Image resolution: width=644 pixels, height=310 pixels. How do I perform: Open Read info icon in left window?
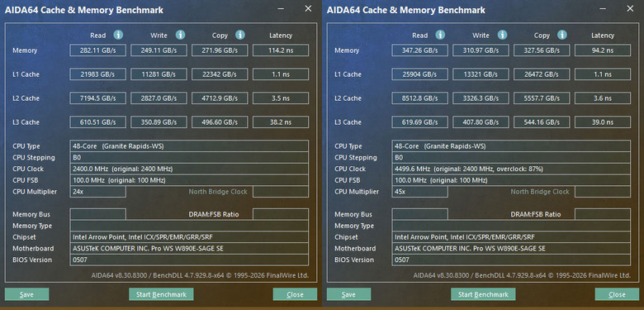pyautogui.click(x=118, y=35)
